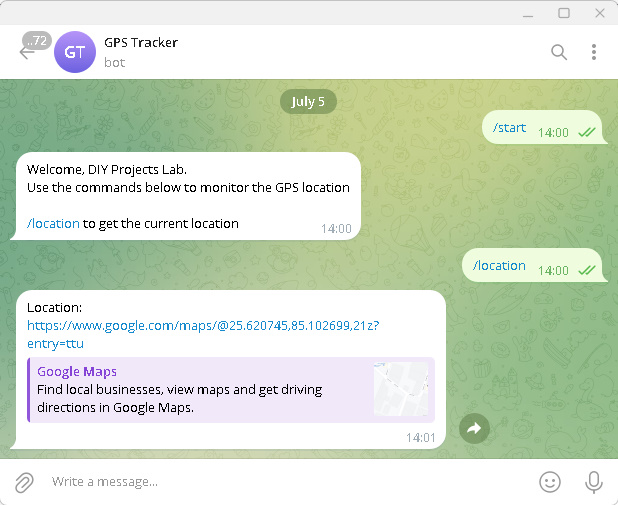Search messages in this chat
618x505 pixels.
(x=559, y=52)
